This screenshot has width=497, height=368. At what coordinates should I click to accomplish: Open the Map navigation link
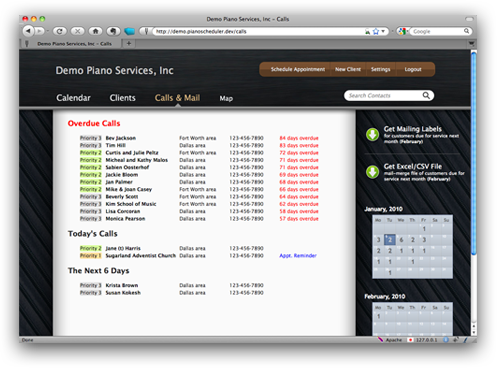click(226, 98)
